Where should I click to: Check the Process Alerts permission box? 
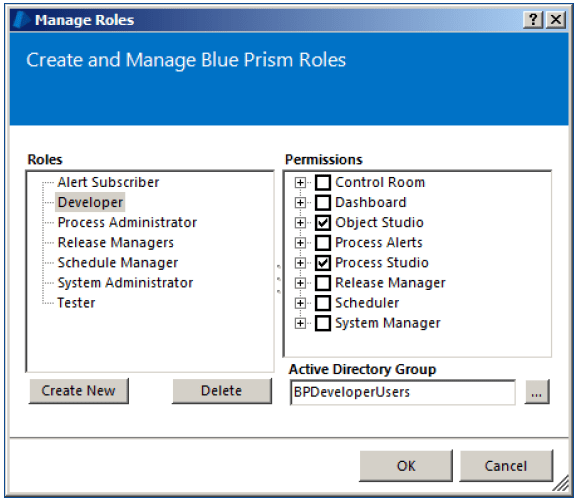click(x=323, y=243)
